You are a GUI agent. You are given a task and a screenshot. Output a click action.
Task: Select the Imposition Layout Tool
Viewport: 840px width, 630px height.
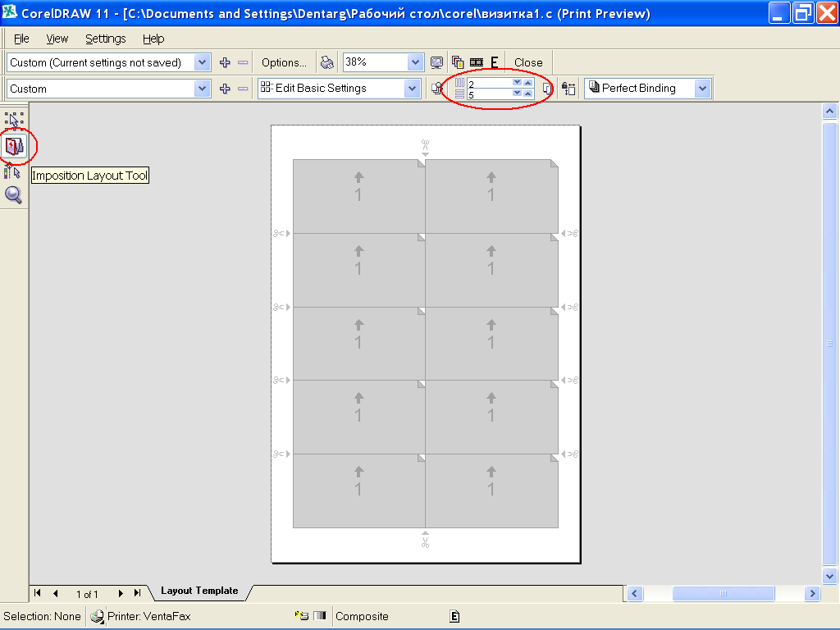click(15, 146)
